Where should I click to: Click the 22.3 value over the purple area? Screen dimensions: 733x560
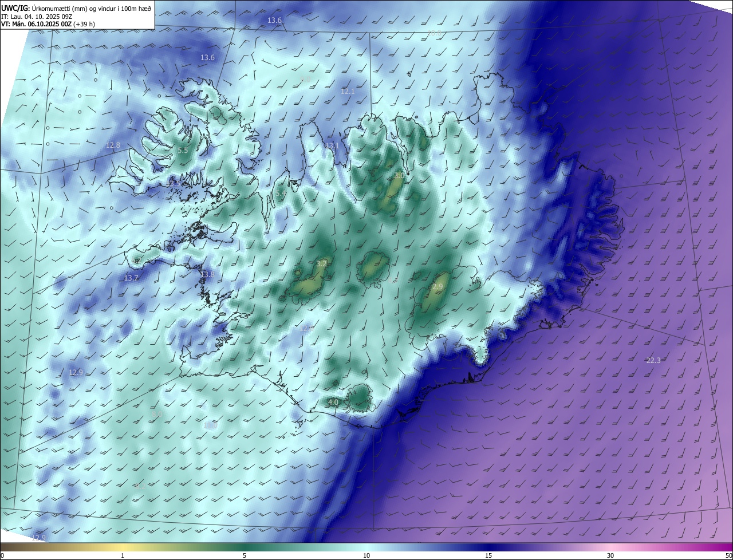tap(653, 360)
